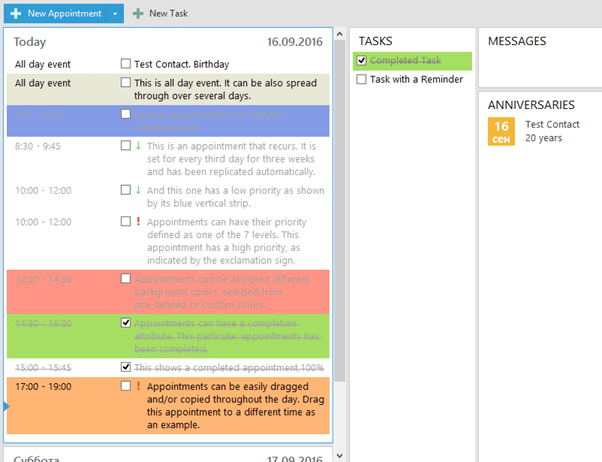Screen dimensions: 602x462
Task: Click low priority arrow on 8:30 - 9:45 appointment
Action: [x=138, y=146]
